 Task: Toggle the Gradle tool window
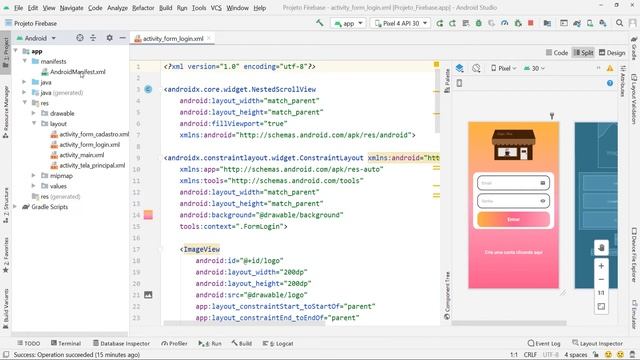(x=634, y=48)
